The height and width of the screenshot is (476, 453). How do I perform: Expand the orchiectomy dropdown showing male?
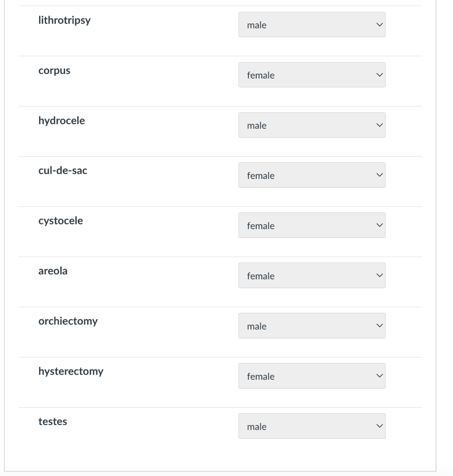(x=312, y=326)
